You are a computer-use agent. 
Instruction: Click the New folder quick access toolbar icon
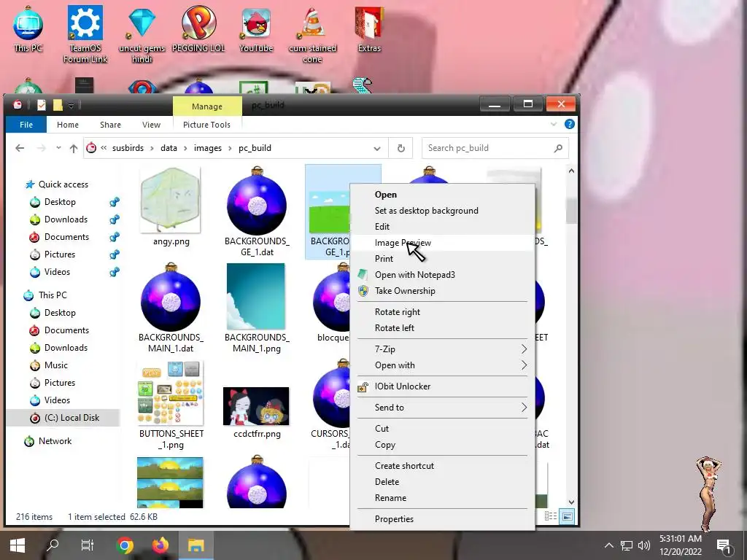click(x=58, y=105)
